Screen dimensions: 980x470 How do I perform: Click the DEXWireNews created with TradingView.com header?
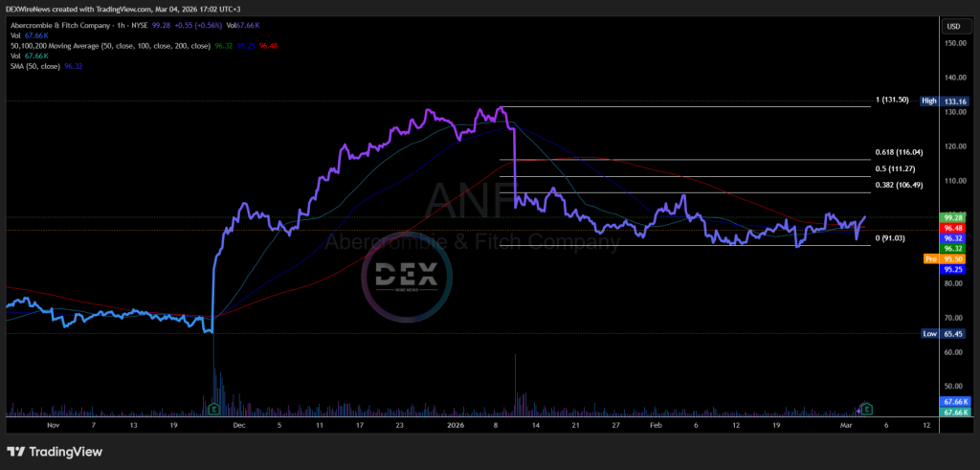tap(124, 9)
